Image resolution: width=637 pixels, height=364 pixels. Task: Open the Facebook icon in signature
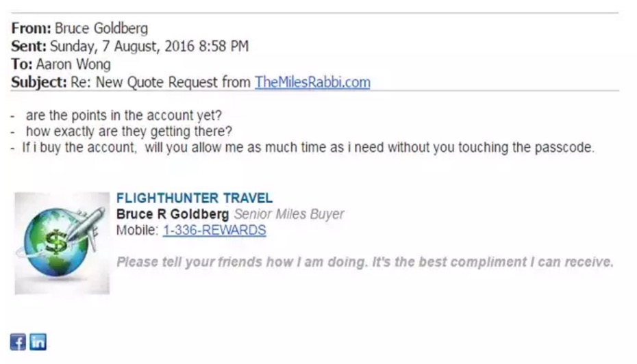point(18,342)
